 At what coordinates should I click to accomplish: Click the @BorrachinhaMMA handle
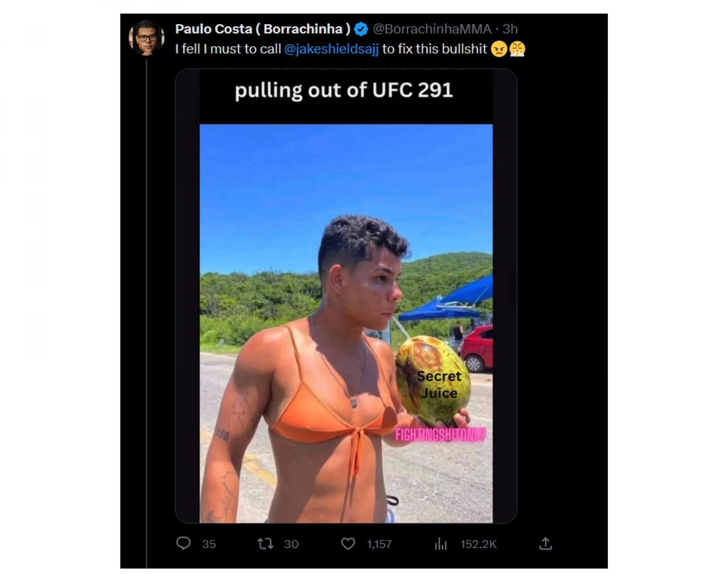432,29
